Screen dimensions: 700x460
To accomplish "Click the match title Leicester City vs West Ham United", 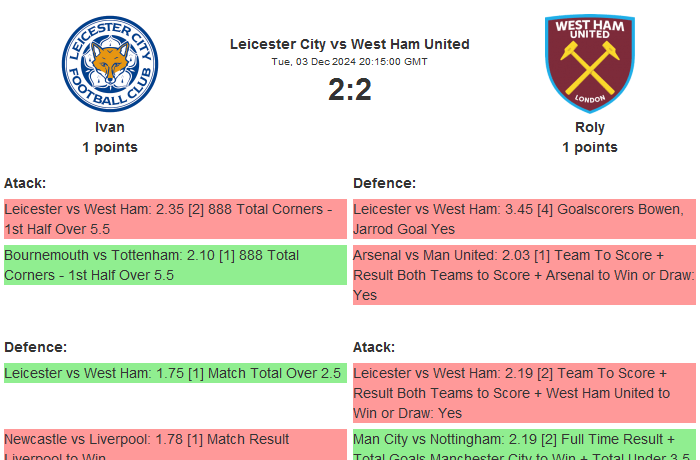I will pos(349,44).
